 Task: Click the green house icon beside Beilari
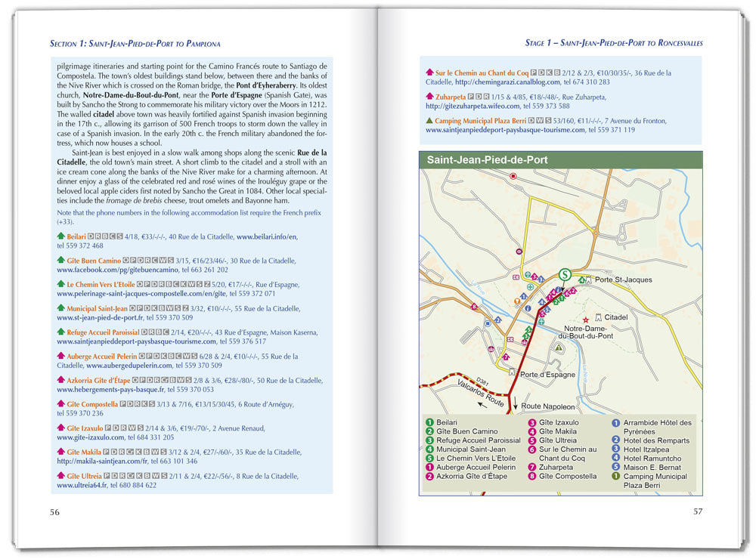[x=61, y=236]
